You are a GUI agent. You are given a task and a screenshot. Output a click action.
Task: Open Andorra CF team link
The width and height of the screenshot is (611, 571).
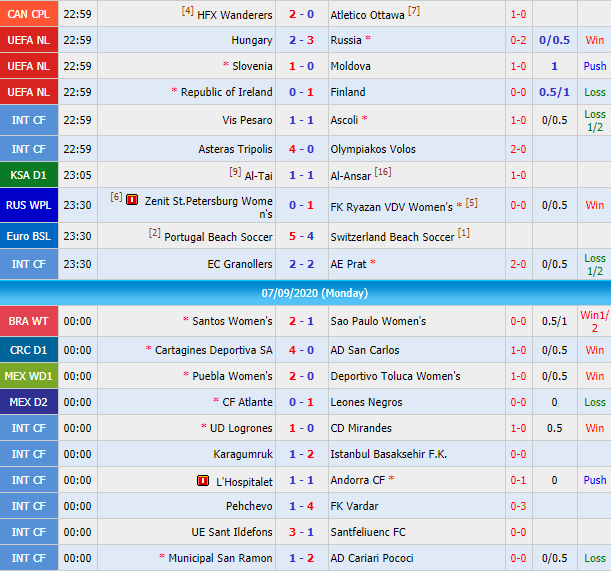(x=358, y=480)
